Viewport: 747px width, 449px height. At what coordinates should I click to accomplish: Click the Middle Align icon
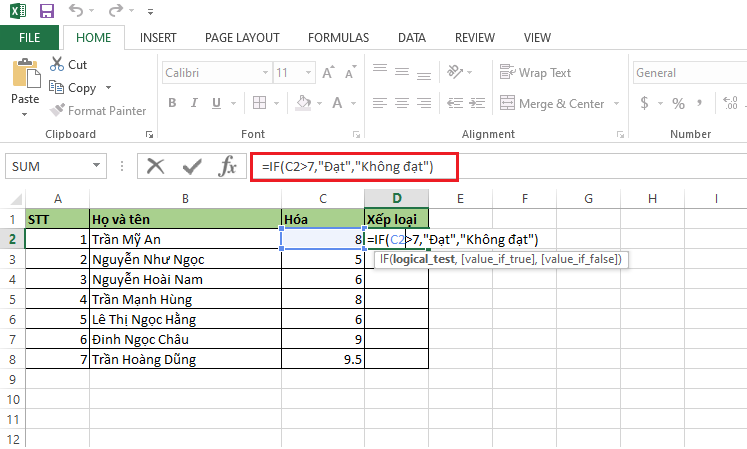pos(402,72)
